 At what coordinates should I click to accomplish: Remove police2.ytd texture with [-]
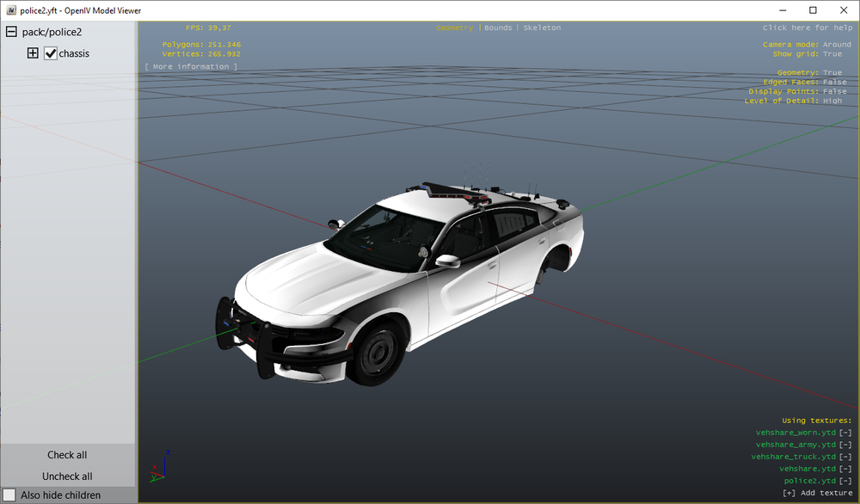point(845,481)
